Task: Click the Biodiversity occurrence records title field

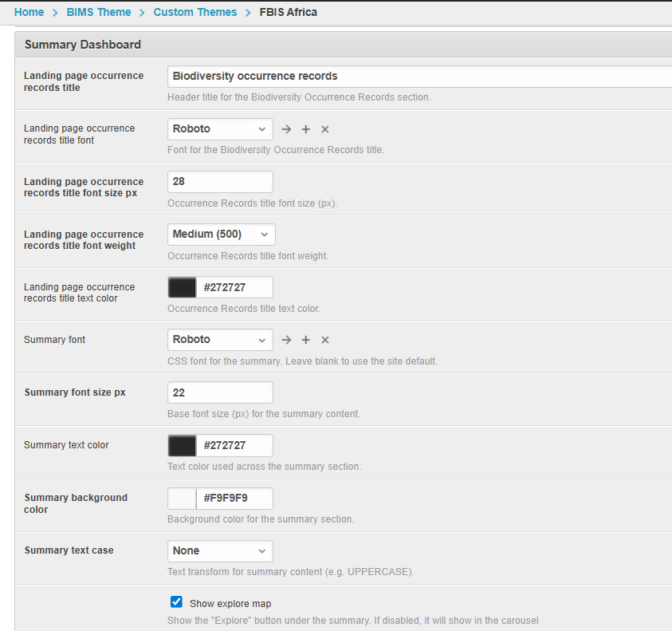Action: click(419, 77)
